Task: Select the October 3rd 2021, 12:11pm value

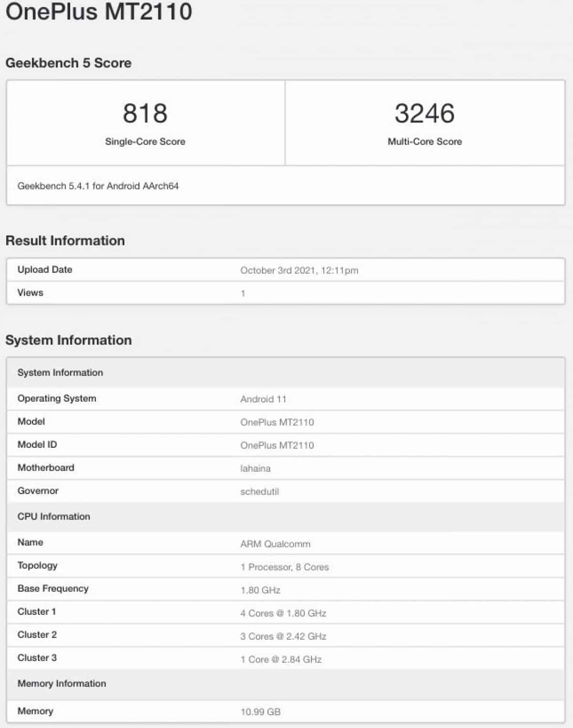Action: 299,271
